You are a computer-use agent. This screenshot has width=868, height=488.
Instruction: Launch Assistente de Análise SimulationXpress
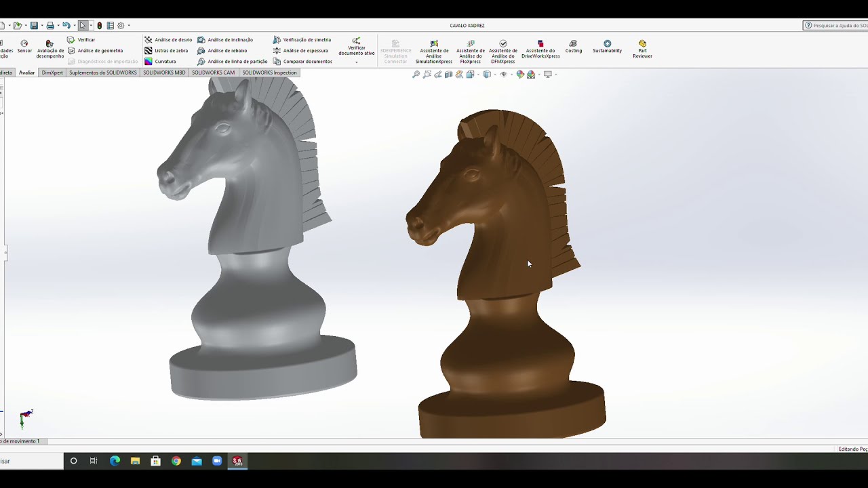coord(434,52)
